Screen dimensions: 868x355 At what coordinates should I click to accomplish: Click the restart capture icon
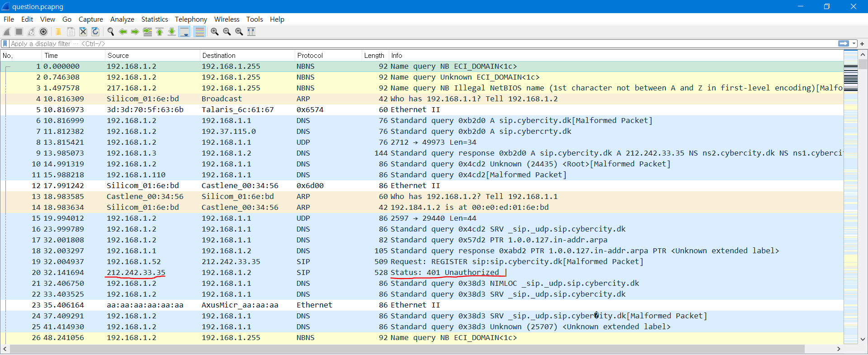(x=31, y=32)
